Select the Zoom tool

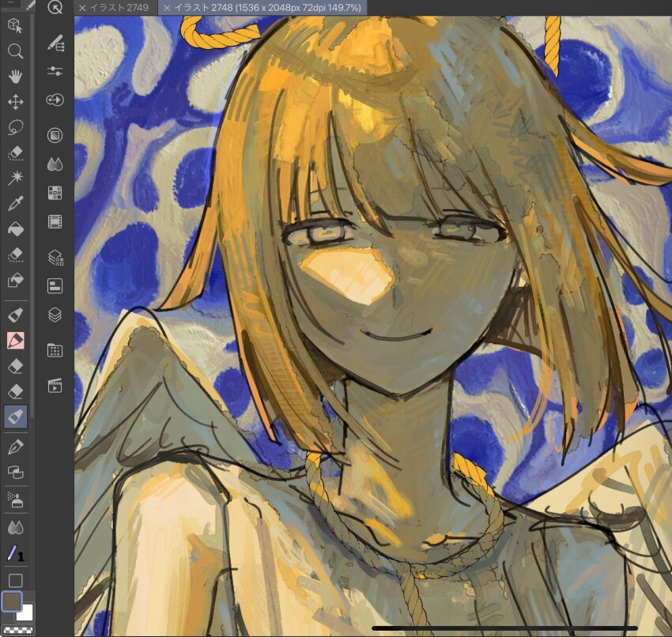pos(16,52)
